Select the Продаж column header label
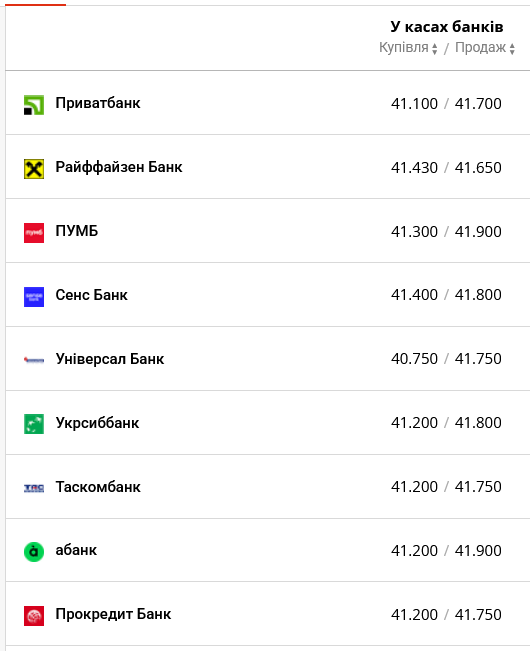Image resolution: width=530 pixels, height=651 pixels. point(481,48)
